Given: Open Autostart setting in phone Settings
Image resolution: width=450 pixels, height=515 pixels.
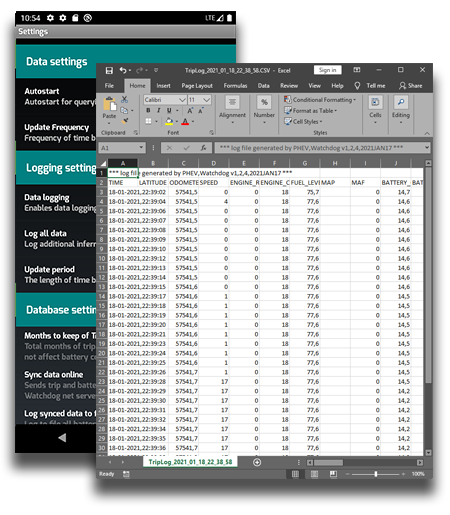Looking at the screenshot, I should point(56,96).
